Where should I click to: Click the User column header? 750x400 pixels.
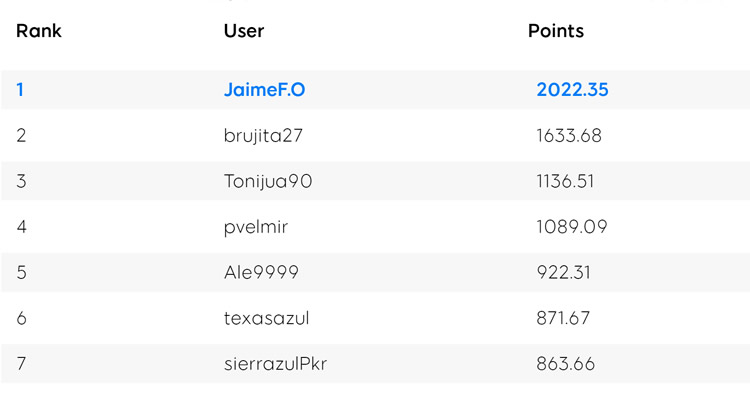coord(244,31)
